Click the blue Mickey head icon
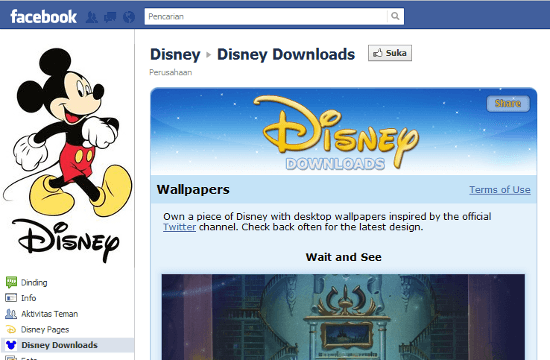Image resolution: width=550 pixels, height=360 pixels. click(11, 345)
